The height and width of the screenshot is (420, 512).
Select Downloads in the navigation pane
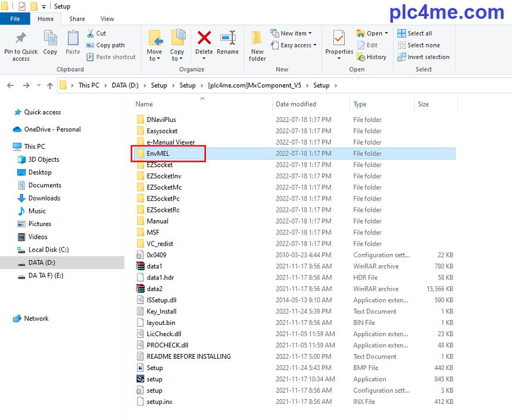(x=44, y=198)
